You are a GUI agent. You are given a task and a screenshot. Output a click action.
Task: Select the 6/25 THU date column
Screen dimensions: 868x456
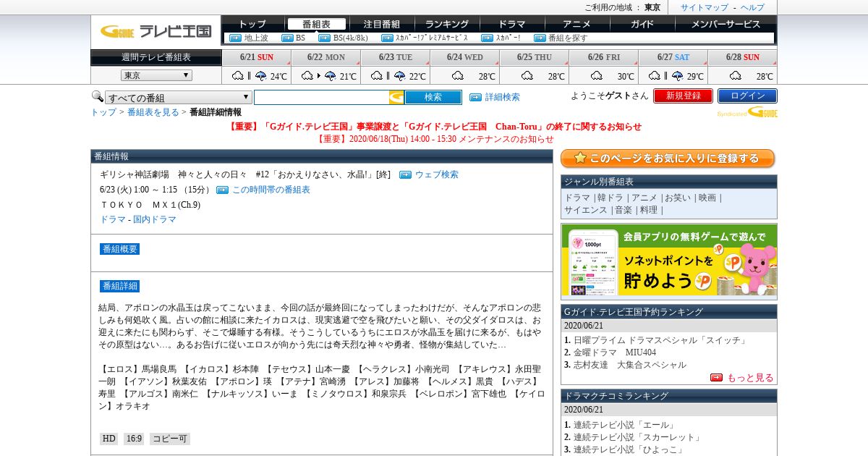(535, 57)
